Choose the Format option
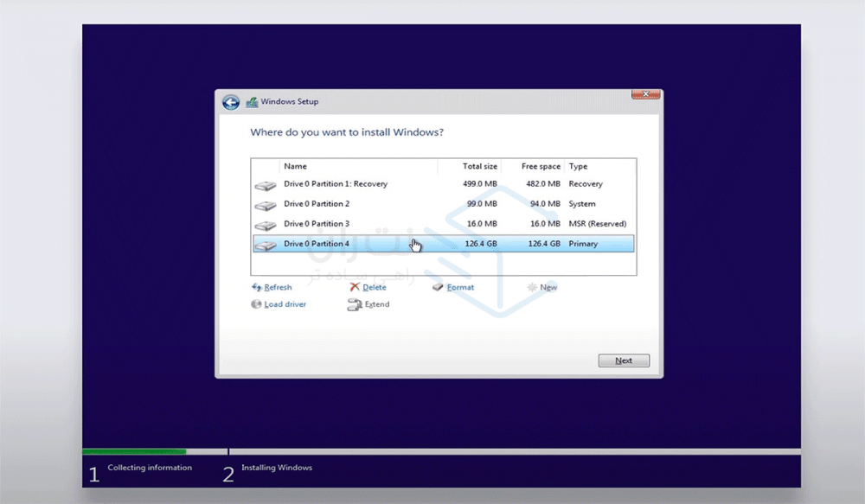865x504 pixels. pos(460,287)
